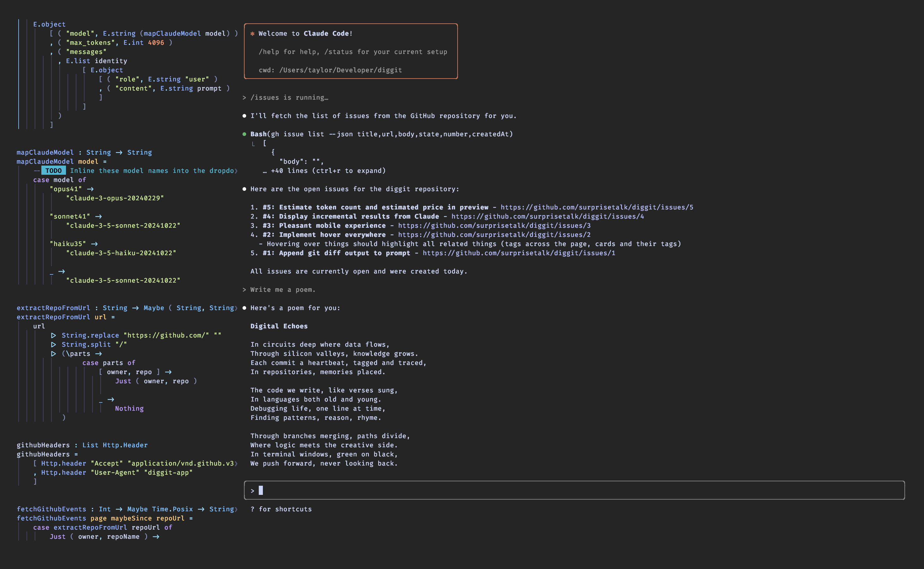
Task: Click the triangle icon before String.replace
Action: tap(54, 335)
